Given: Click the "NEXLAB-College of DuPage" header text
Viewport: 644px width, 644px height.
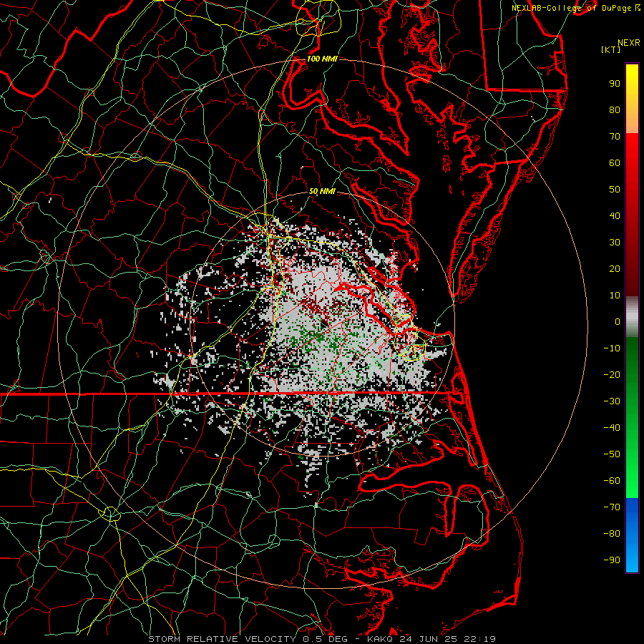Looking at the screenshot, I should (x=571, y=8).
